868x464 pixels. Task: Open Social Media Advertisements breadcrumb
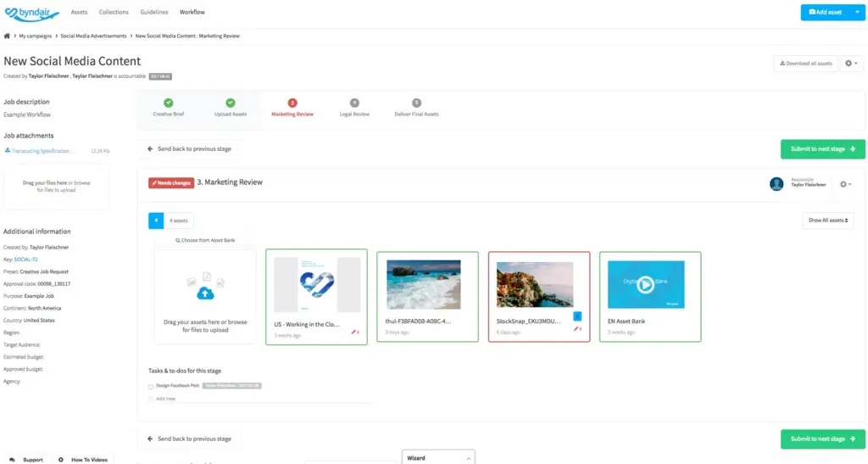coord(93,36)
